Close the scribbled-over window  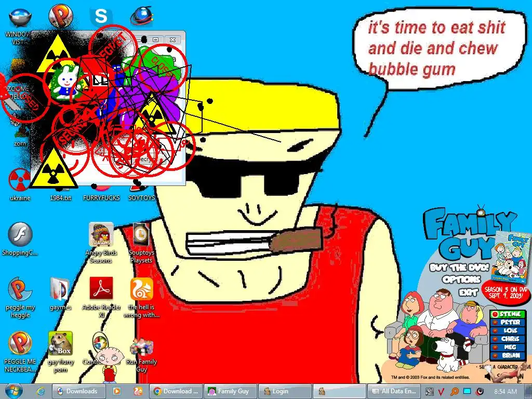point(172,39)
